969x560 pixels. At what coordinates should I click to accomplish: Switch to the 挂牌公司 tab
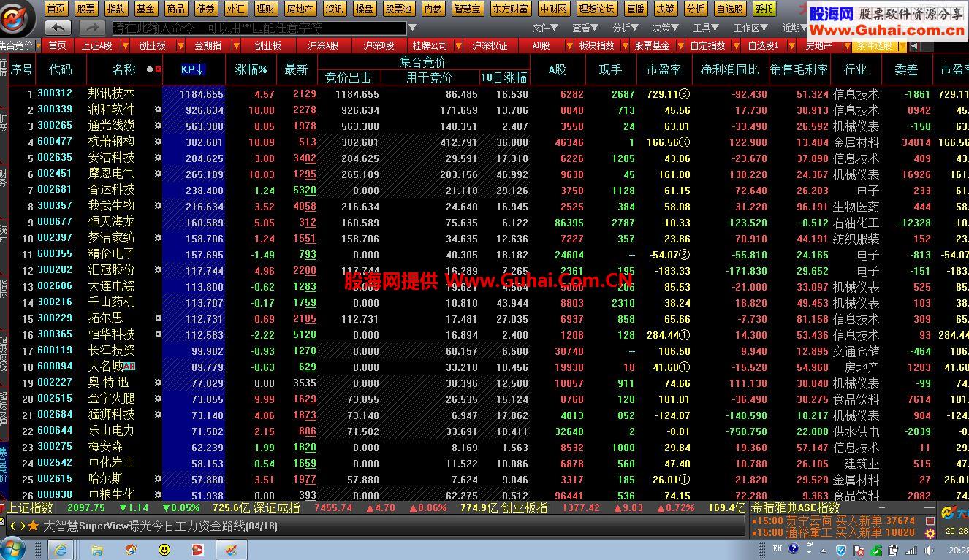[x=430, y=45]
